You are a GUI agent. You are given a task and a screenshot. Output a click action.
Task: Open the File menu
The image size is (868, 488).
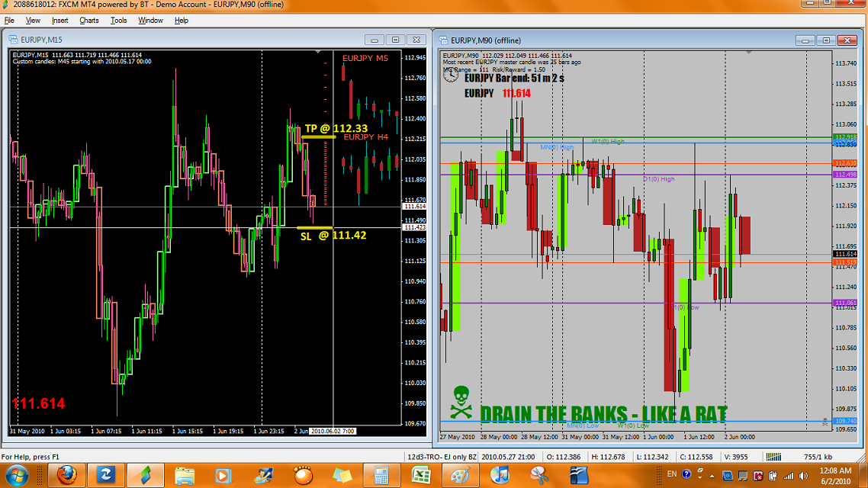tap(9, 21)
